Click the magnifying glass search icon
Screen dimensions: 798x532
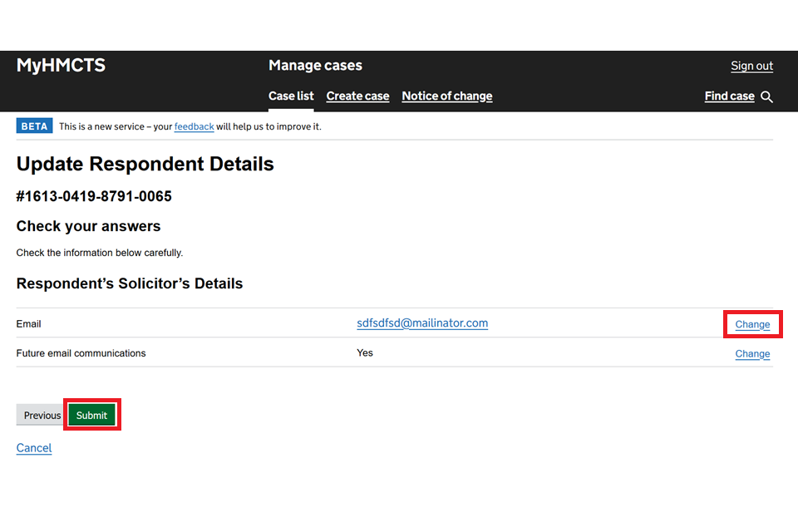pos(766,96)
